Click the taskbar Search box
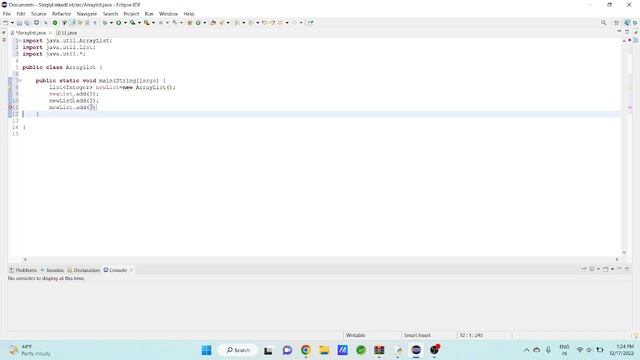Viewport: 640px width, 360px height. (x=238, y=350)
